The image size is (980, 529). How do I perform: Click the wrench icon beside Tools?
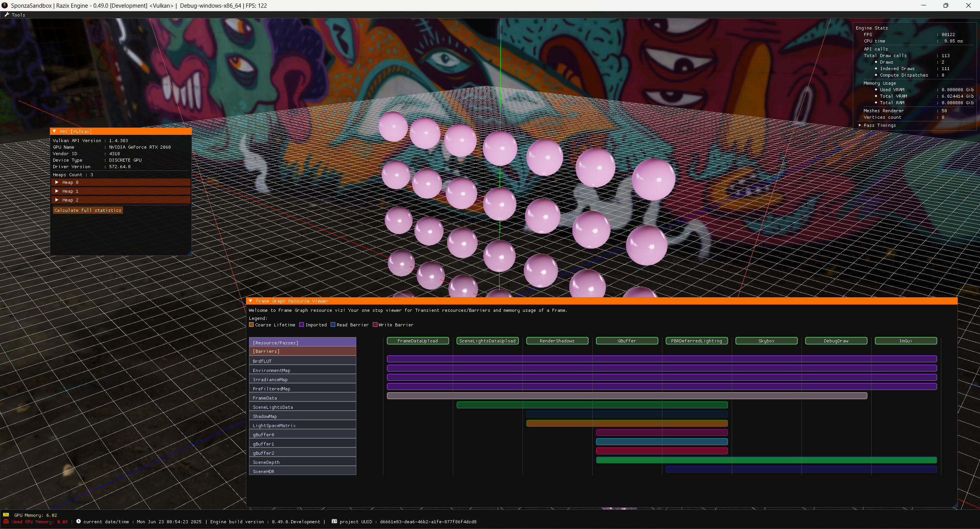[7, 15]
